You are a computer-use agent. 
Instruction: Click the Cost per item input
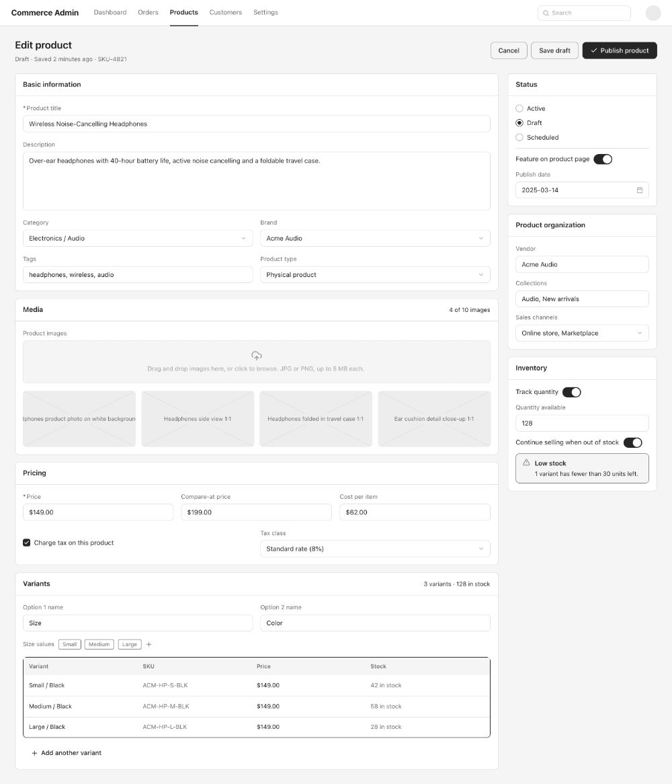(x=415, y=512)
